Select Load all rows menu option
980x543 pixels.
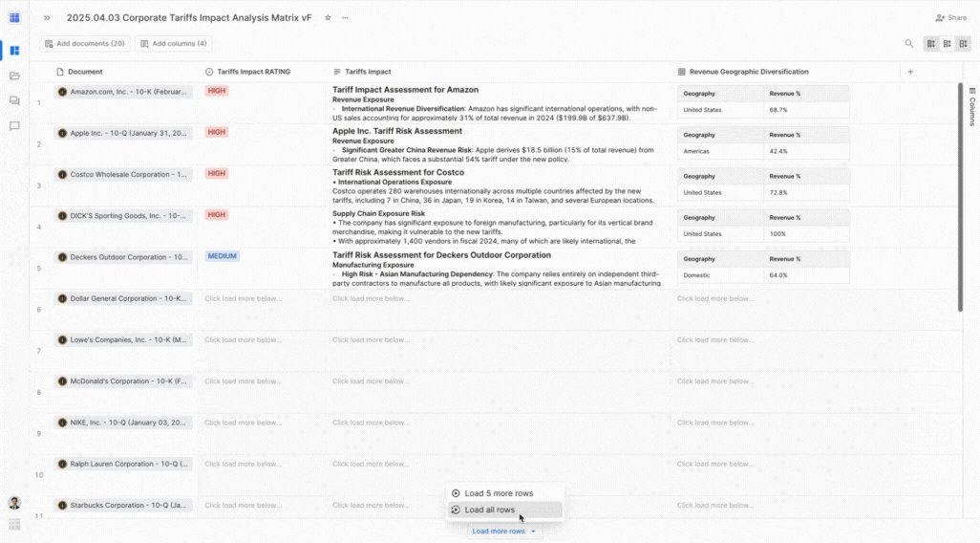(505, 510)
